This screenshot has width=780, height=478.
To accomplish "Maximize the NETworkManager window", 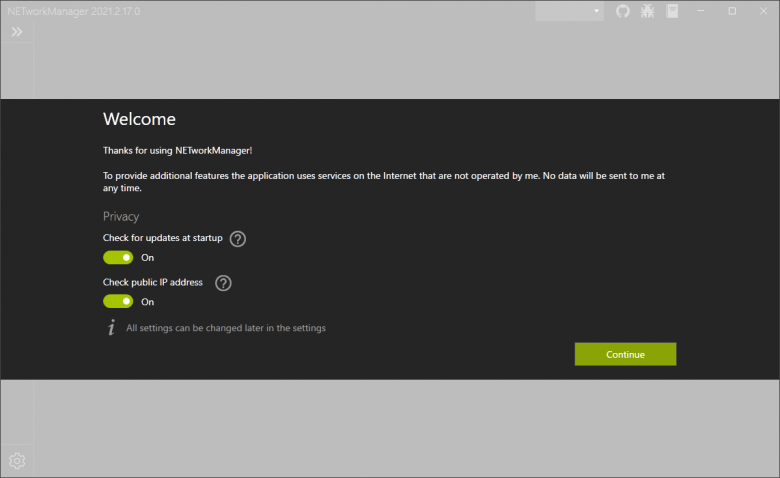I will [732, 11].
